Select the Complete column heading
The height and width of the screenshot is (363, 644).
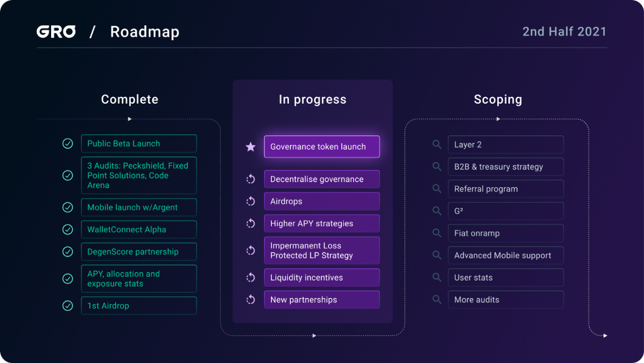click(x=130, y=99)
